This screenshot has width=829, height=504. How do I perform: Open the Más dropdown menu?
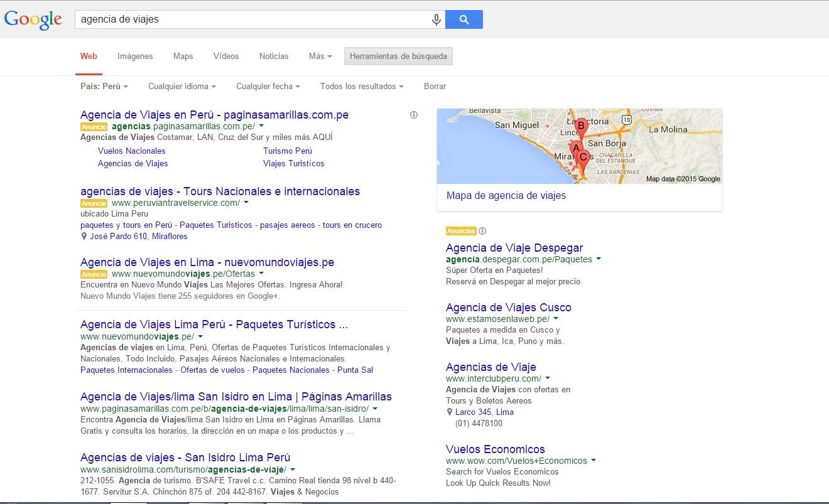tap(320, 56)
